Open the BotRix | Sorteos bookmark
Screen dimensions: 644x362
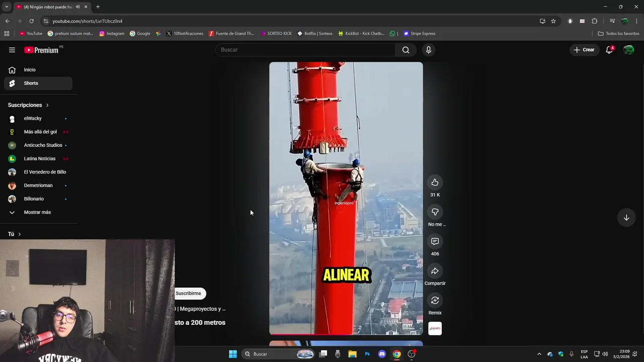click(315, 34)
